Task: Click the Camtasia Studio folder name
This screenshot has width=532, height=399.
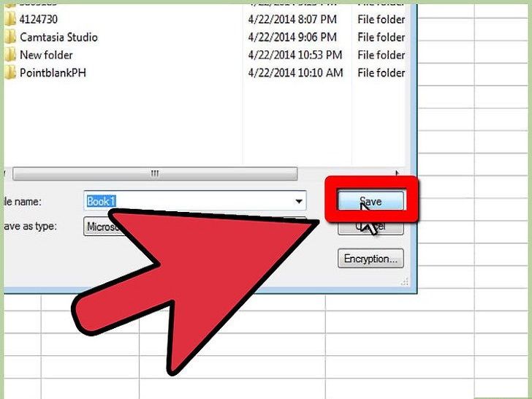Action: pos(58,37)
